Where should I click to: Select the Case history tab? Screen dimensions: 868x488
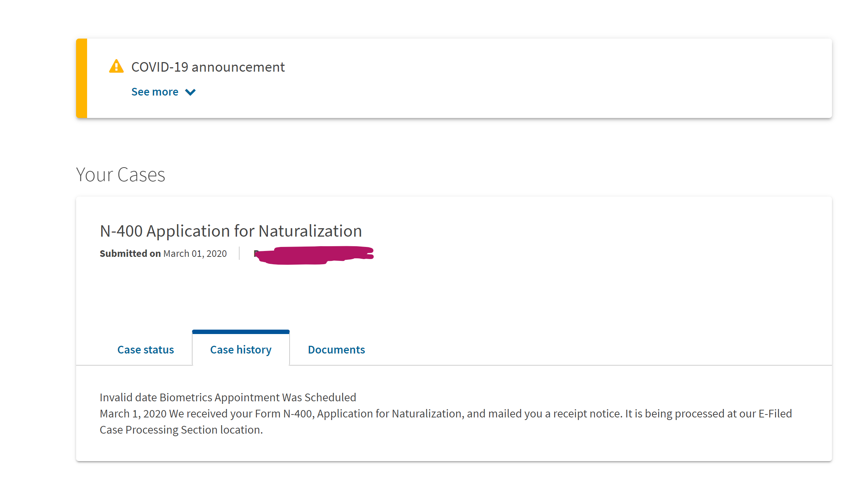(x=241, y=349)
